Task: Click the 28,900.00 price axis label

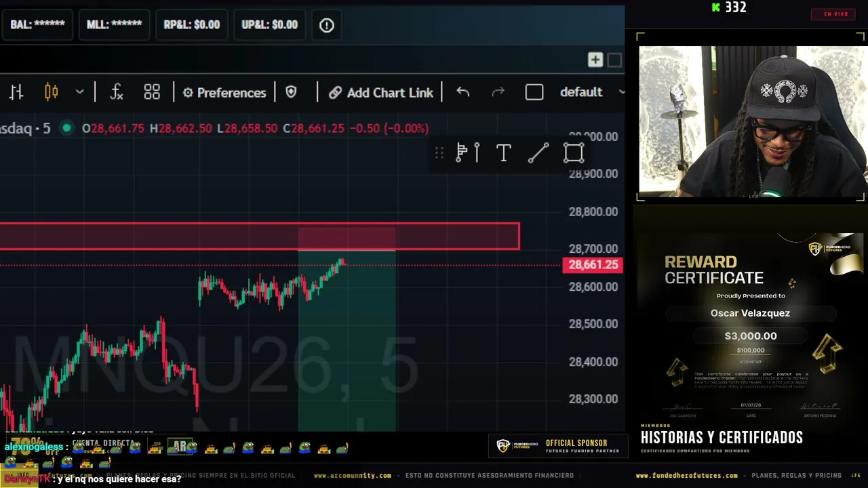Action: click(x=593, y=174)
